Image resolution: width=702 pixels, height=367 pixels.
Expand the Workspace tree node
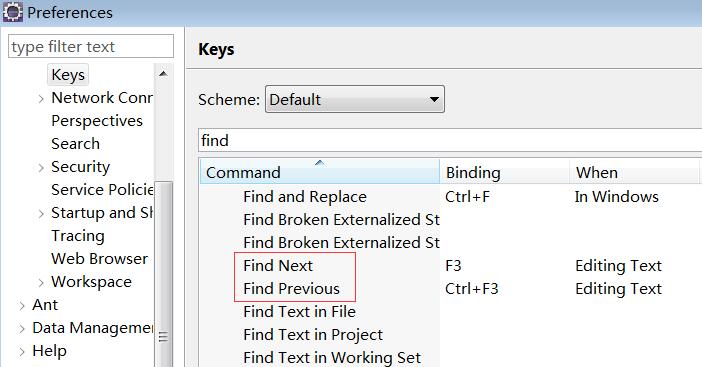(41, 283)
